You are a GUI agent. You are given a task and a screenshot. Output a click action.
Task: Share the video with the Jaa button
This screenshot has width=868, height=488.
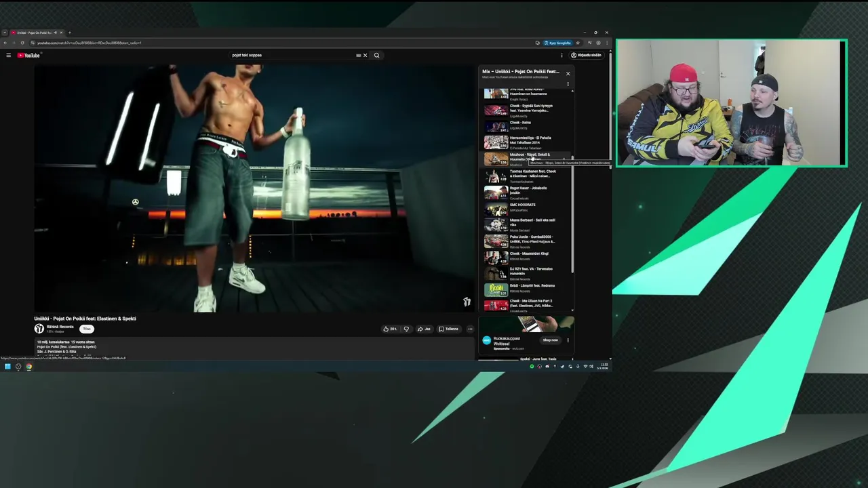(x=424, y=329)
